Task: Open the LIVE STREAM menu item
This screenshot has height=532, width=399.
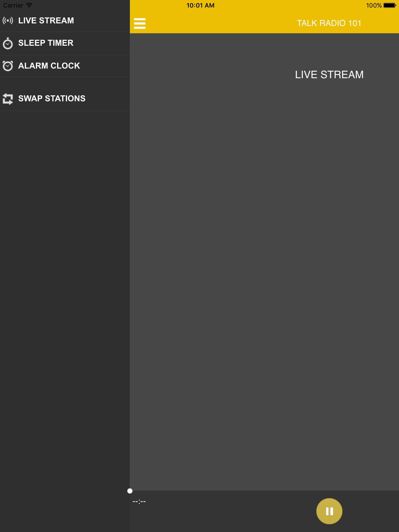Action: tap(65, 21)
